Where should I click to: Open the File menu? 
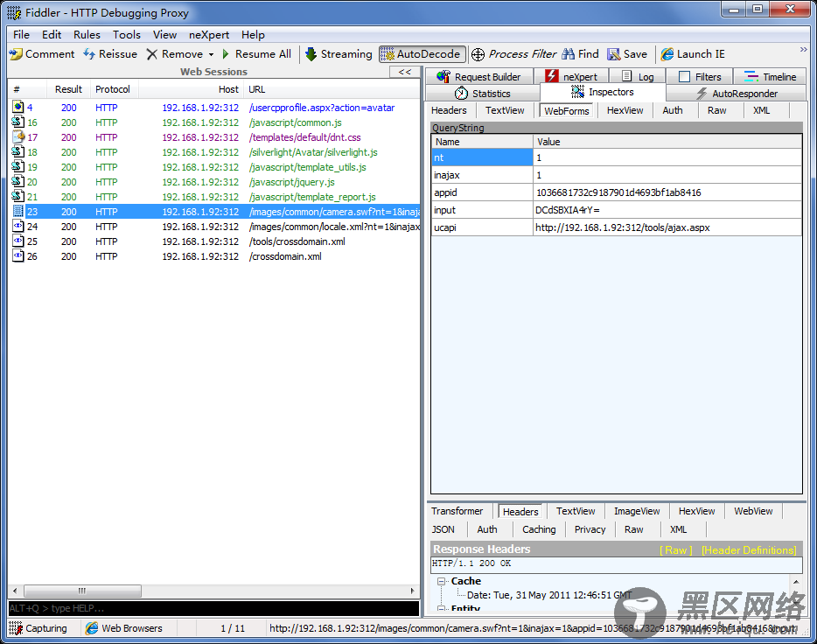[21, 35]
